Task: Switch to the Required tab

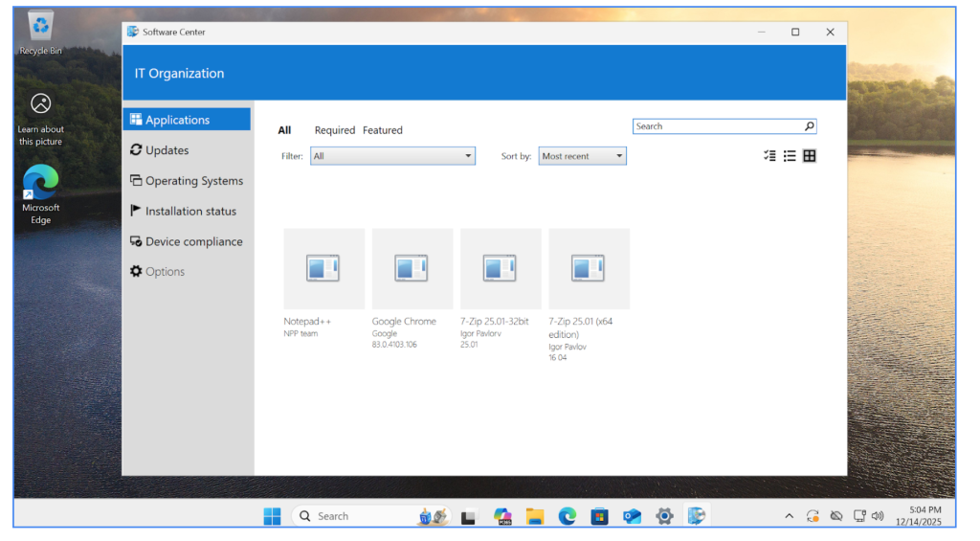Action: pos(334,130)
